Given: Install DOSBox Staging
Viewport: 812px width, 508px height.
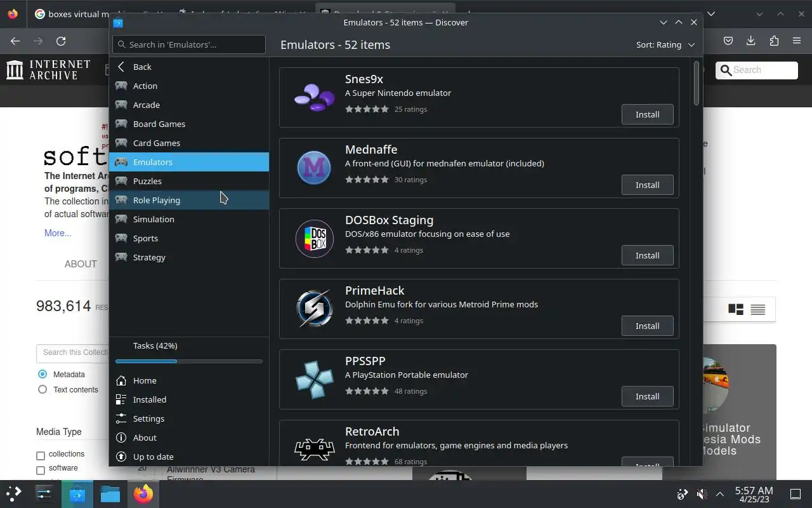Looking at the screenshot, I should click(x=647, y=255).
